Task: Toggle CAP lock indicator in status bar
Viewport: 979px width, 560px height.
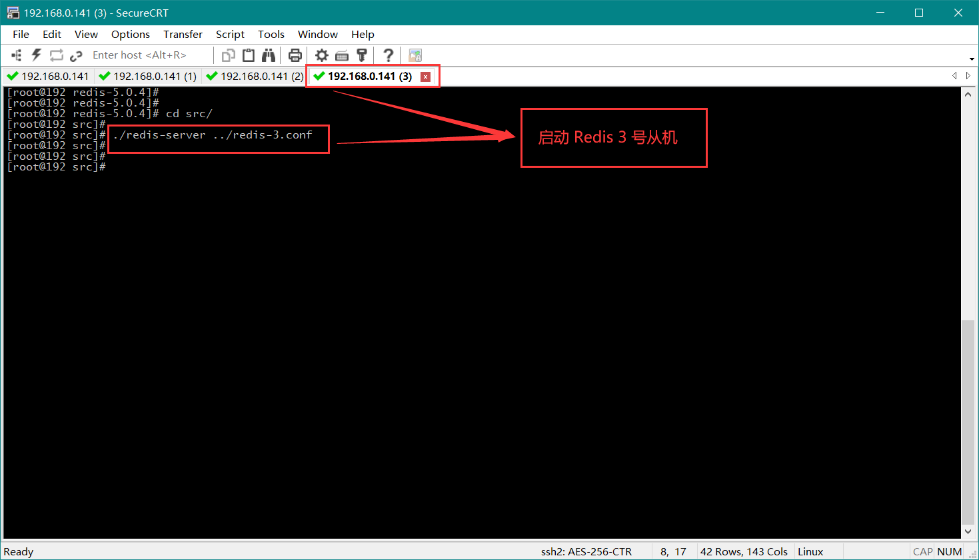Action: click(x=922, y=551)
